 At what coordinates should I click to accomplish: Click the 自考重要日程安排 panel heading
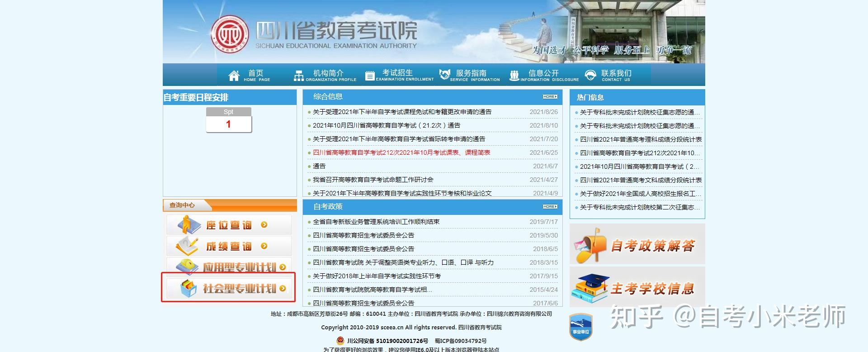click(196, 97)
